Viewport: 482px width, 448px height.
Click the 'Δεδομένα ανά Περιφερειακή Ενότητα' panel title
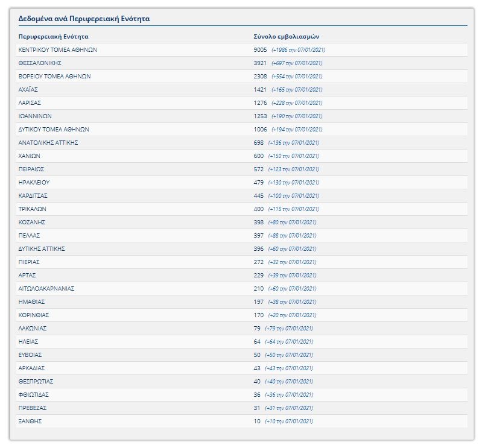coord(84,19)
